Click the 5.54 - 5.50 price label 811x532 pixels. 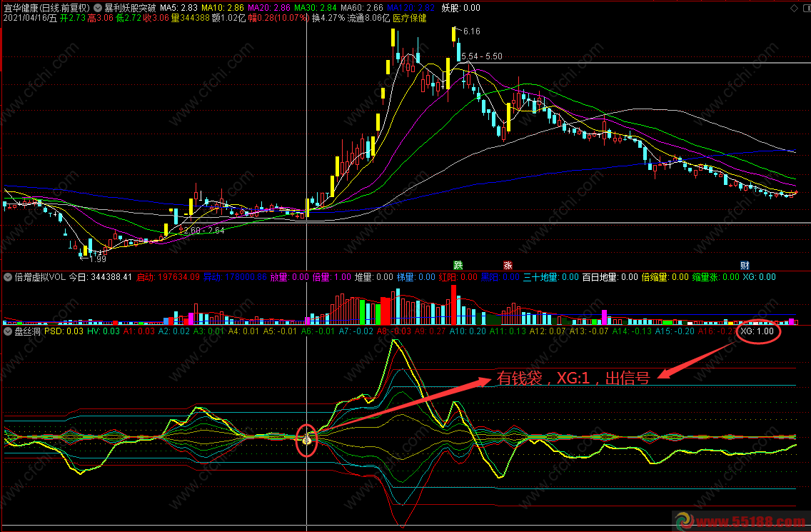481,56
